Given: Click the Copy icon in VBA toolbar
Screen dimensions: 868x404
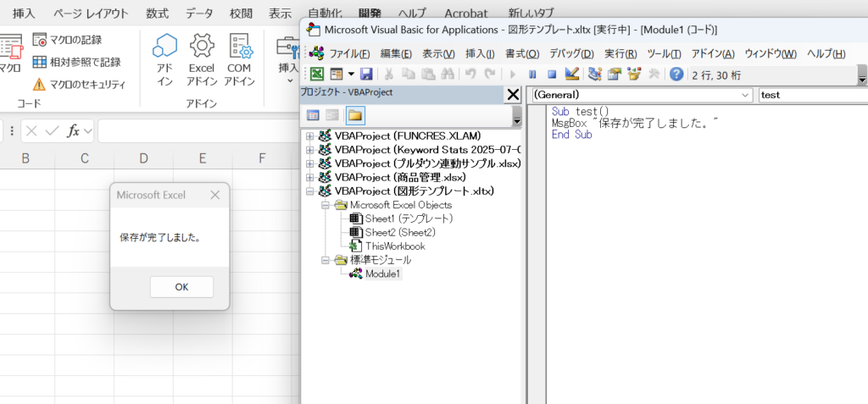Looking at the screenshot, I should [409, 75].
